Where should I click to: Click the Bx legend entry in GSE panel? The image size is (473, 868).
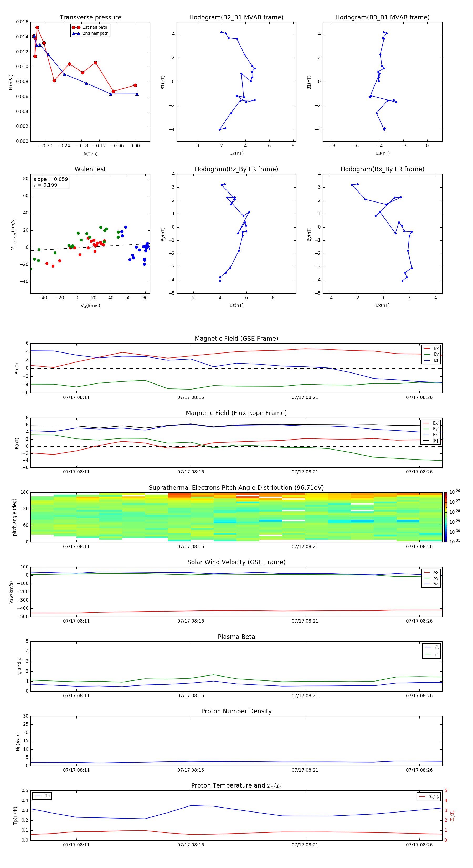click(431, 349)
